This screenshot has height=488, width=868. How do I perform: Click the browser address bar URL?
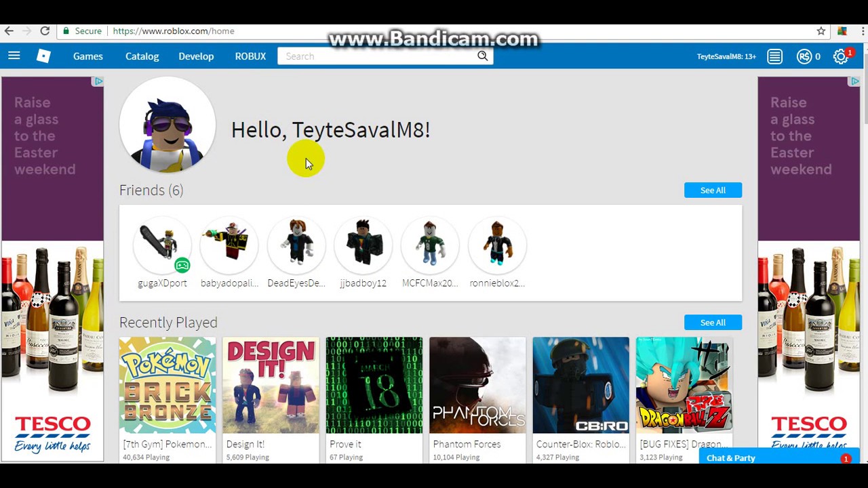(x=174, y=31)
